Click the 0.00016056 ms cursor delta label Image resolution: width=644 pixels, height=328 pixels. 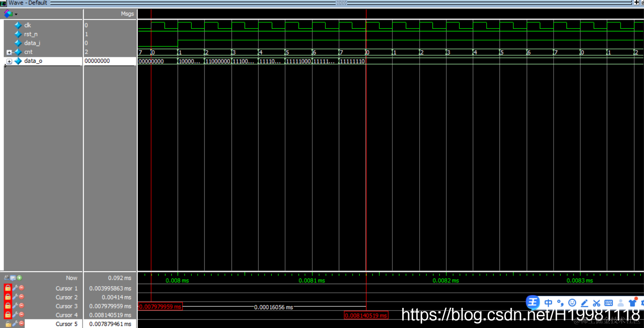(x=273, y=307)
